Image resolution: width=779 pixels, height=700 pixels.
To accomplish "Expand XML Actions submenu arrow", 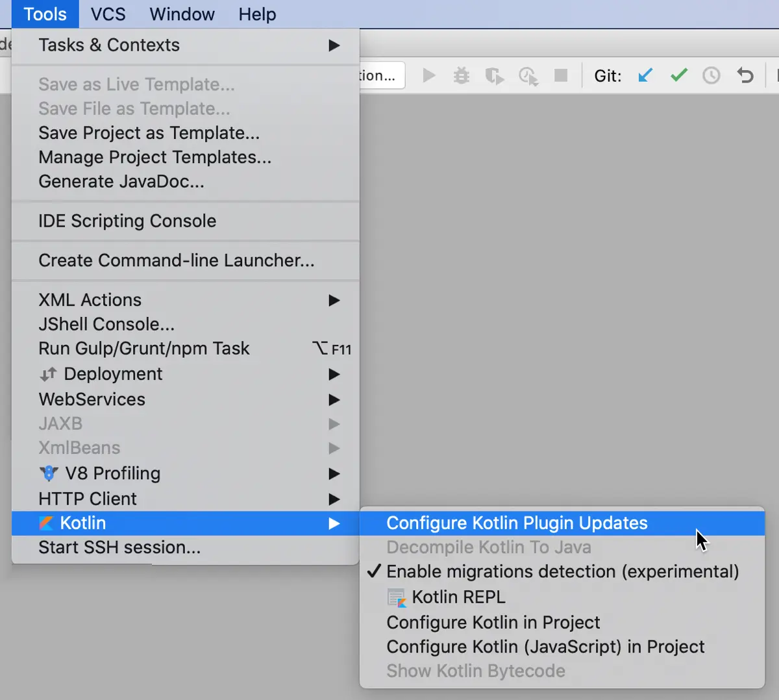I will coord(334,300).
